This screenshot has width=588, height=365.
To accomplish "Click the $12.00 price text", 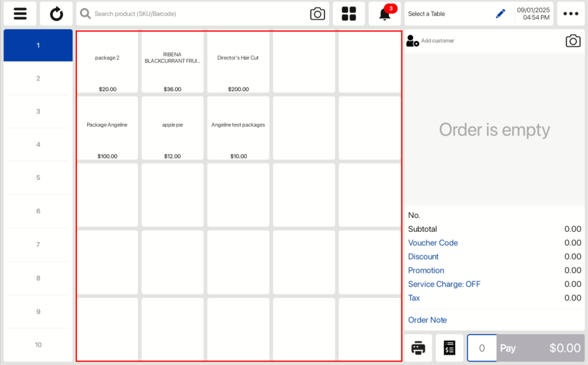I will 172,156.
